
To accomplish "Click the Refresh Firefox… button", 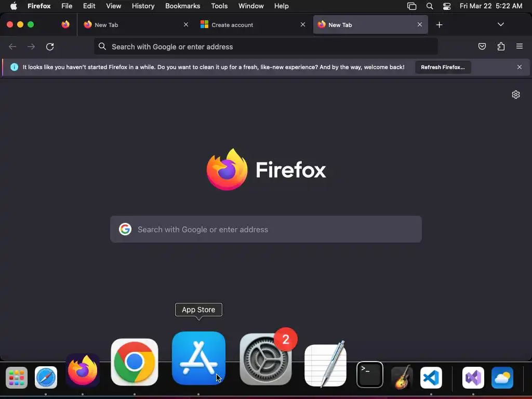I will point(443,67).
